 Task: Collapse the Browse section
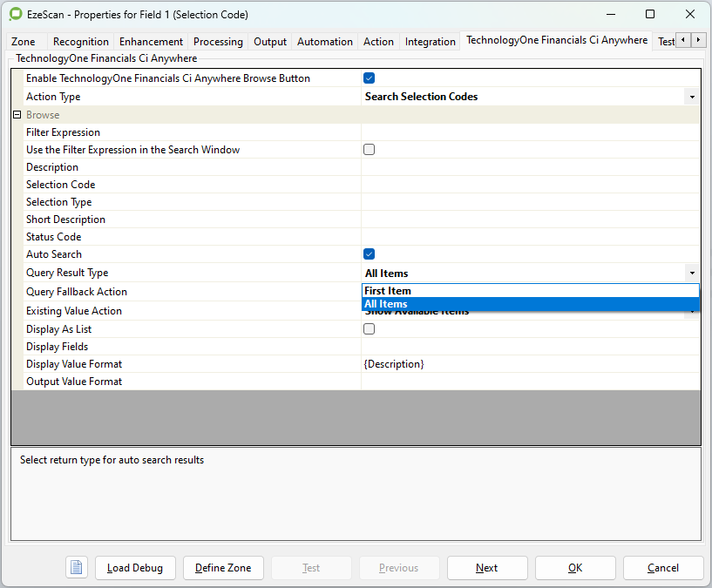[x=17, y=115]
